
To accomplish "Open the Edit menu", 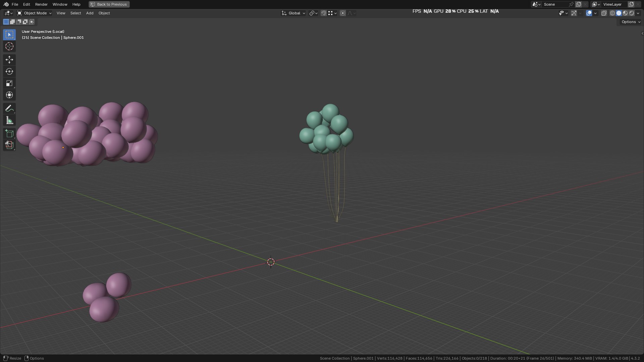I will click(x=26, y=4).
